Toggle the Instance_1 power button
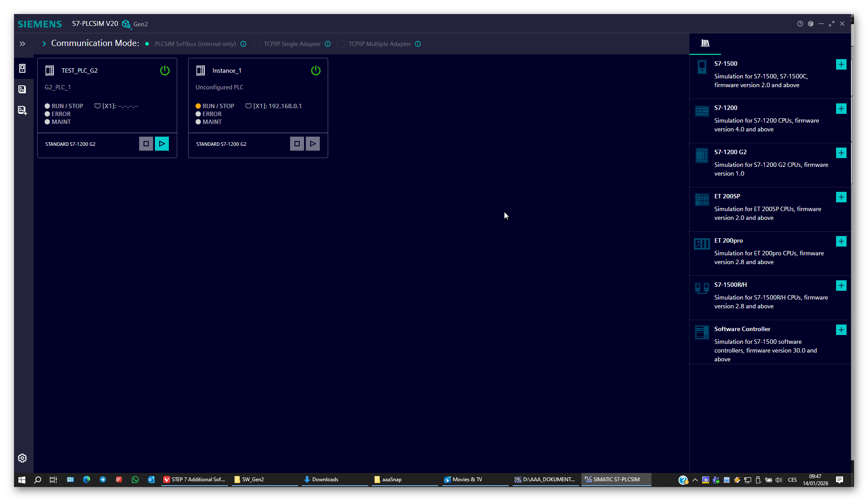This screenshot has width=868, height=501. pyautogui.click(x=315, y=71)
